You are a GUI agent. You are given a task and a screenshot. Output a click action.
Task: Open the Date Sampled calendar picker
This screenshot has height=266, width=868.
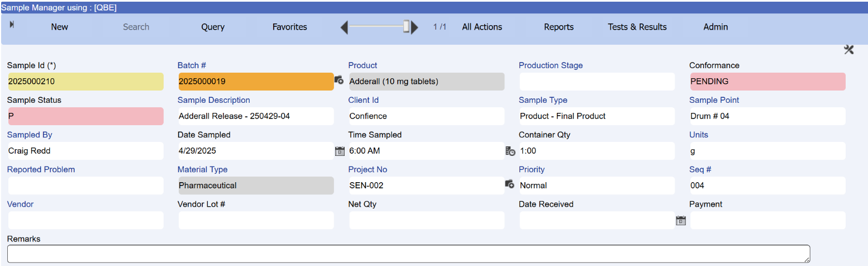340,151
